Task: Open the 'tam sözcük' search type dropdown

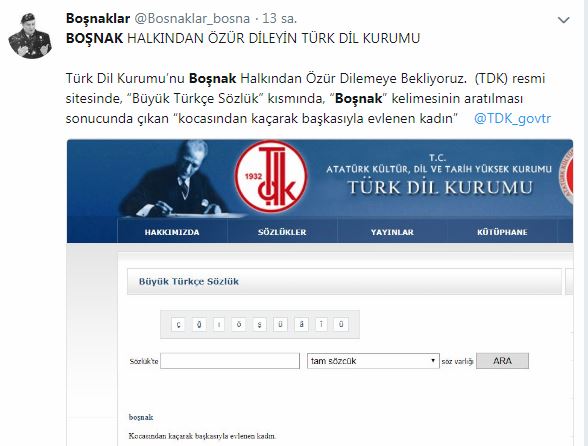Action: [x=373, y=361]
